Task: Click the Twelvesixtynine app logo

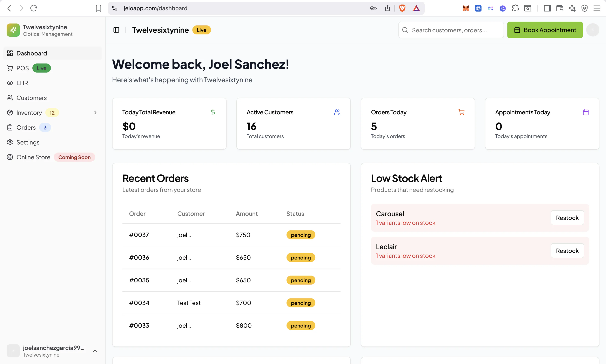Action: click(x=13, y=30)
